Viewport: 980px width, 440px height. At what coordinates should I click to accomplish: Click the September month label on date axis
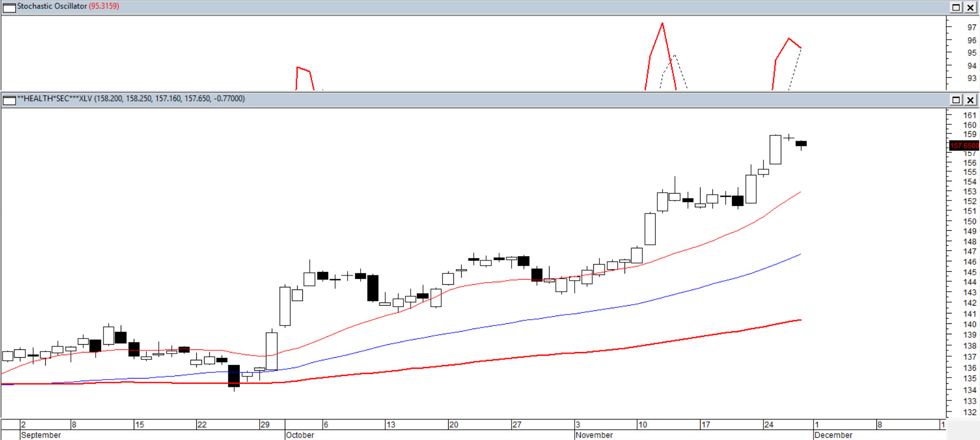pos(41,435)
